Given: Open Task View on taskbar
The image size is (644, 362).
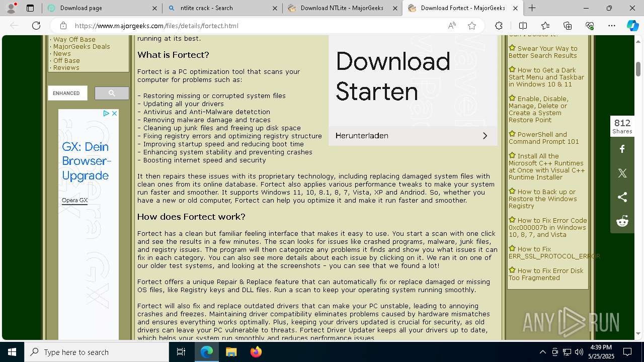Looking at the screenshot, I should pos(181,352).
